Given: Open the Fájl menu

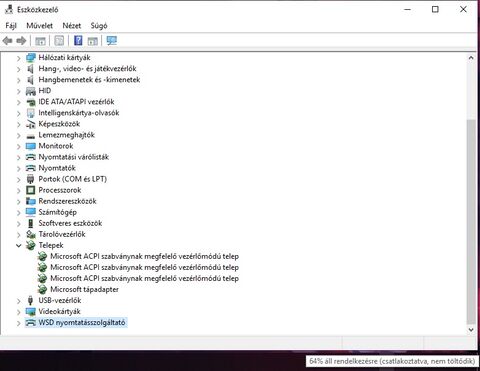Looking at the screenshot, I should pos(11,26).
